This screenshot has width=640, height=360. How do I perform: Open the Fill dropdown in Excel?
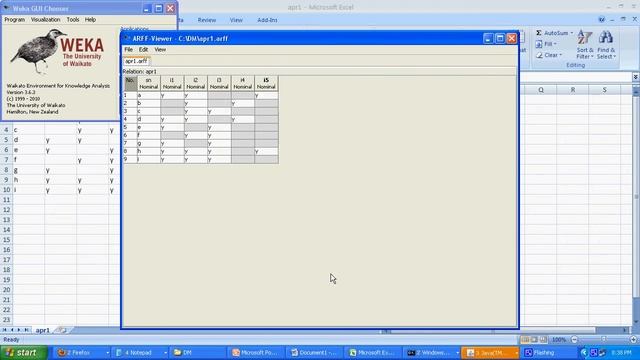546,44
